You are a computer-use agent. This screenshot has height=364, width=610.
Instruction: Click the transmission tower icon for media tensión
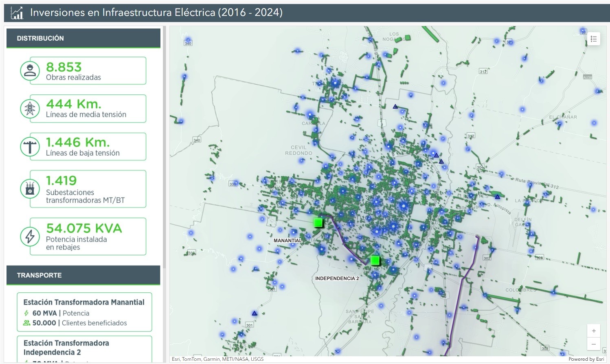[30, 109]
